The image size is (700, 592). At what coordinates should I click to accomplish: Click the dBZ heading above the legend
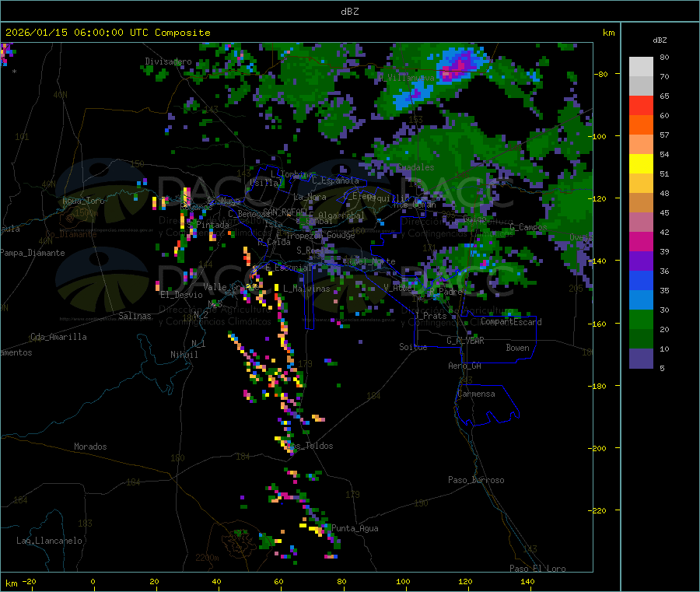[660, 40]
